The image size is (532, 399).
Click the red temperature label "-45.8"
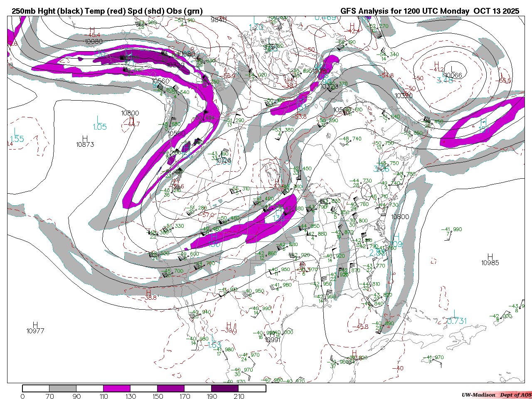[x=360, y=327]
